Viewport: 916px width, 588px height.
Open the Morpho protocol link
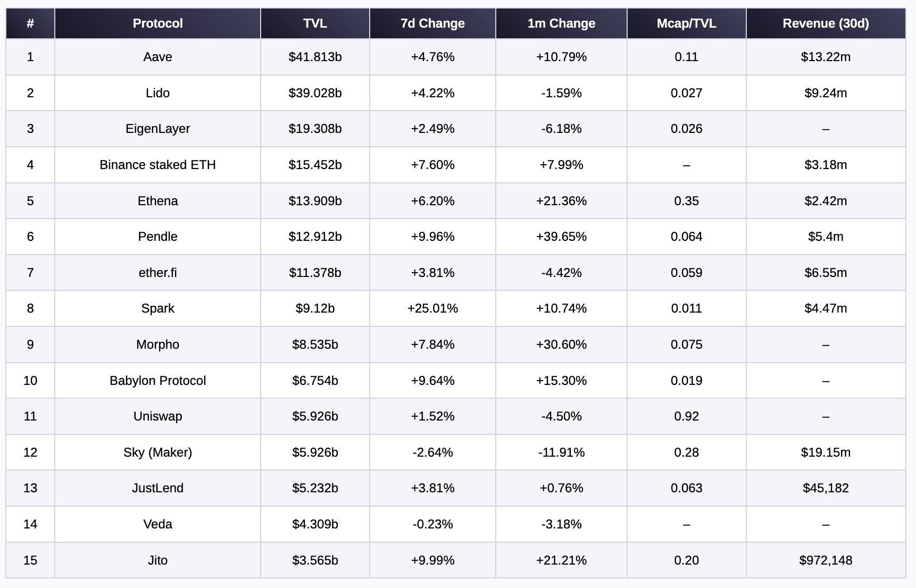coord(157,345)
